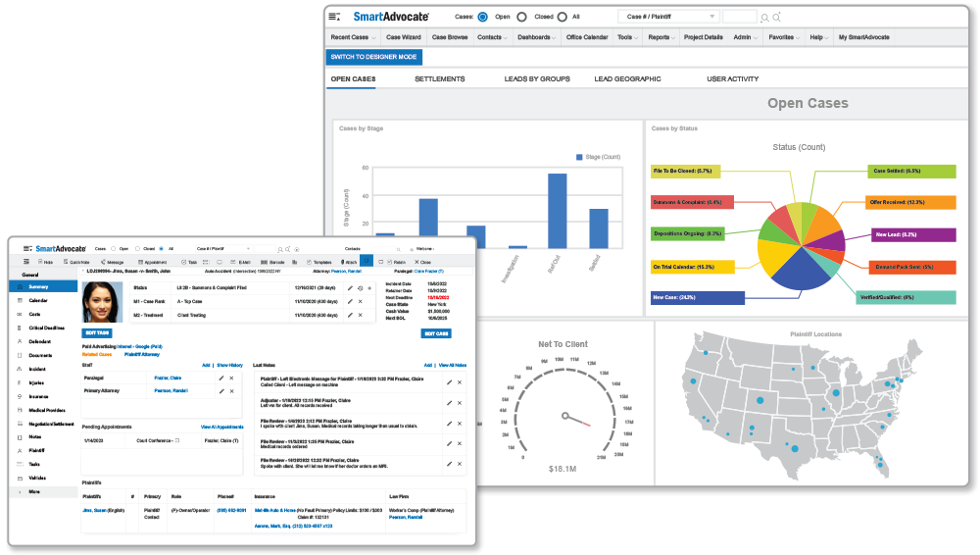Open the hamburger menu in the case window

[27, 248]
